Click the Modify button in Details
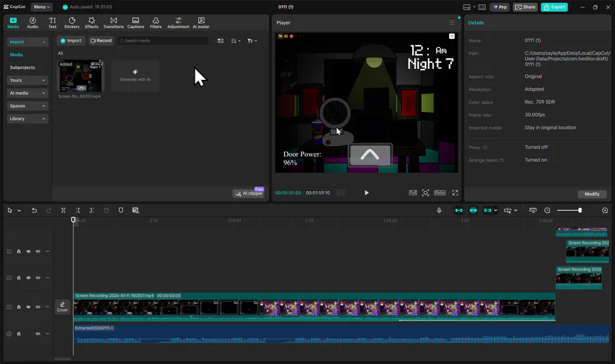Image resolution: width=615 pixels, height=364 pixels. 592,194
